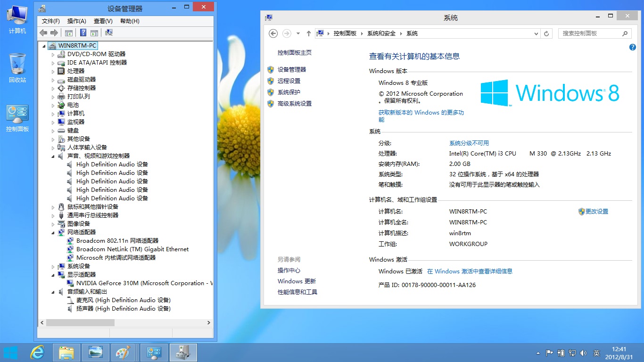Expand 磁盘驱动器 node

point(53,80)
